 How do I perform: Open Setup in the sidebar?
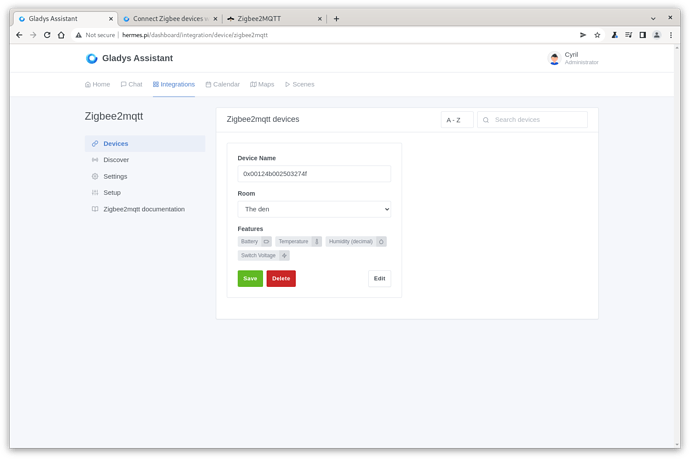click(x=145, y=192)
